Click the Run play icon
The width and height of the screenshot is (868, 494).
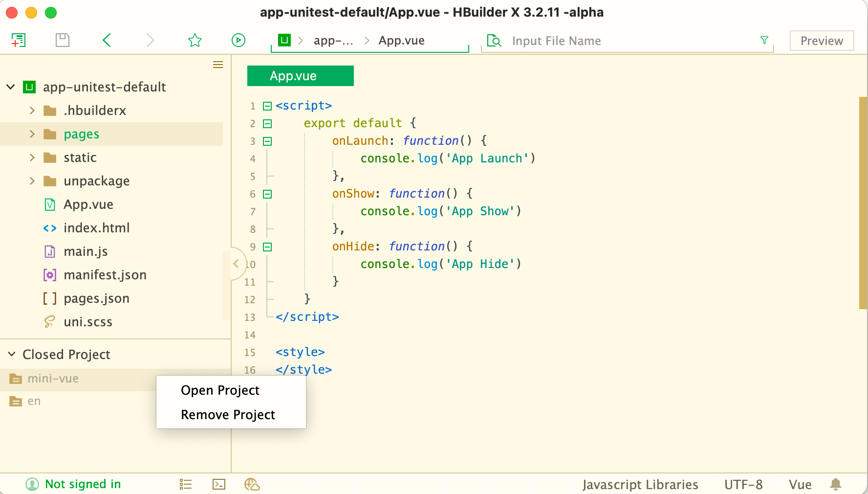pyautogui.click(x=239, y=40)
